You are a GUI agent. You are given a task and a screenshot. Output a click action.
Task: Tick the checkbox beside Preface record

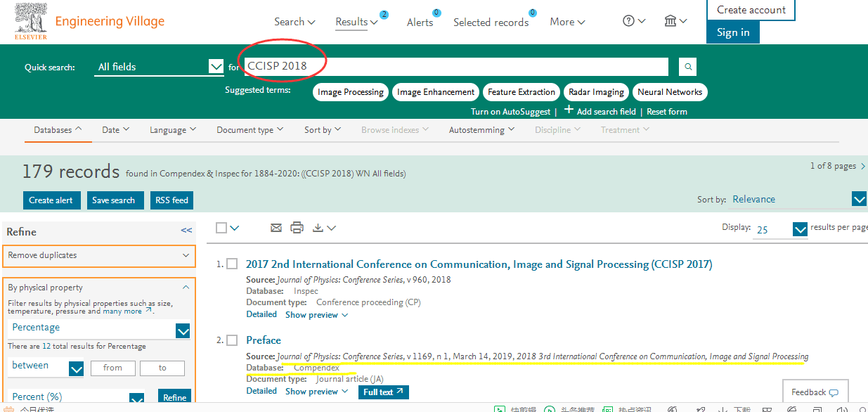point(232,340)
